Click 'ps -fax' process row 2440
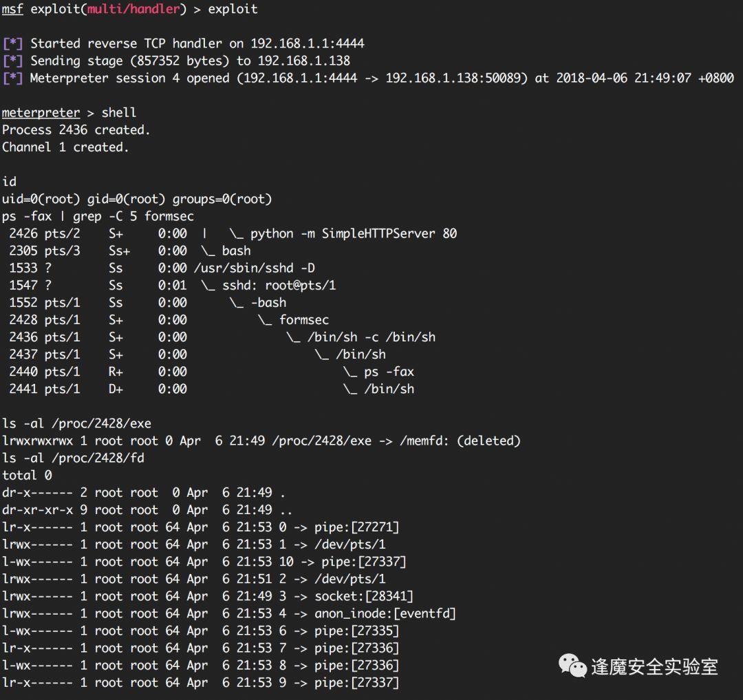The width and height of the screenshot is (743, 700). point(211,372)
